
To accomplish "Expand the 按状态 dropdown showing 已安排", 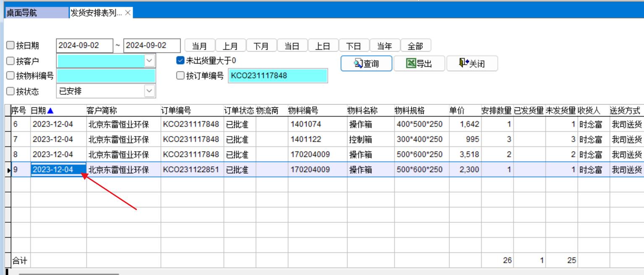I will [149, 91].
